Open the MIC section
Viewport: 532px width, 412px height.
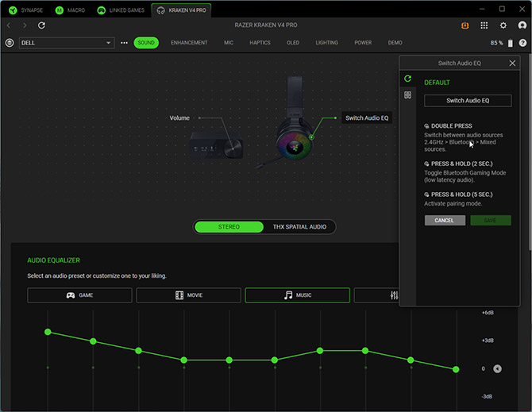229,43
